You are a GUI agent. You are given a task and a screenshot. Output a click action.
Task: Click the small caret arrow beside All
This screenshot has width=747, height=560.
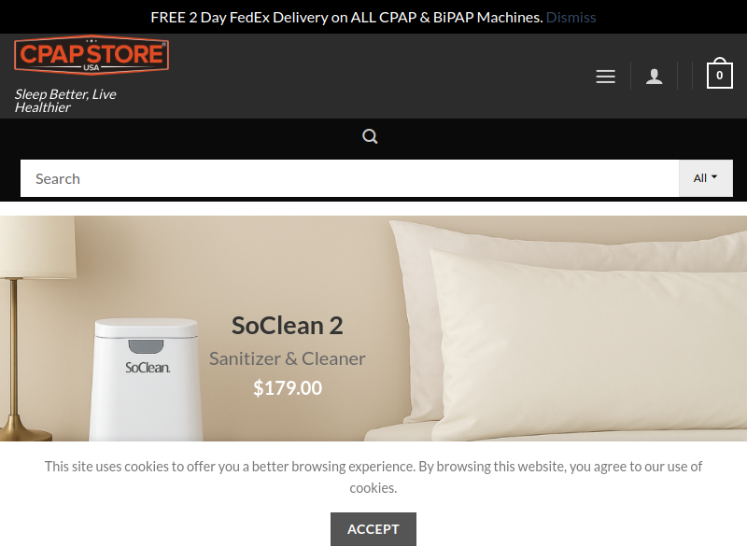[714, 176]
